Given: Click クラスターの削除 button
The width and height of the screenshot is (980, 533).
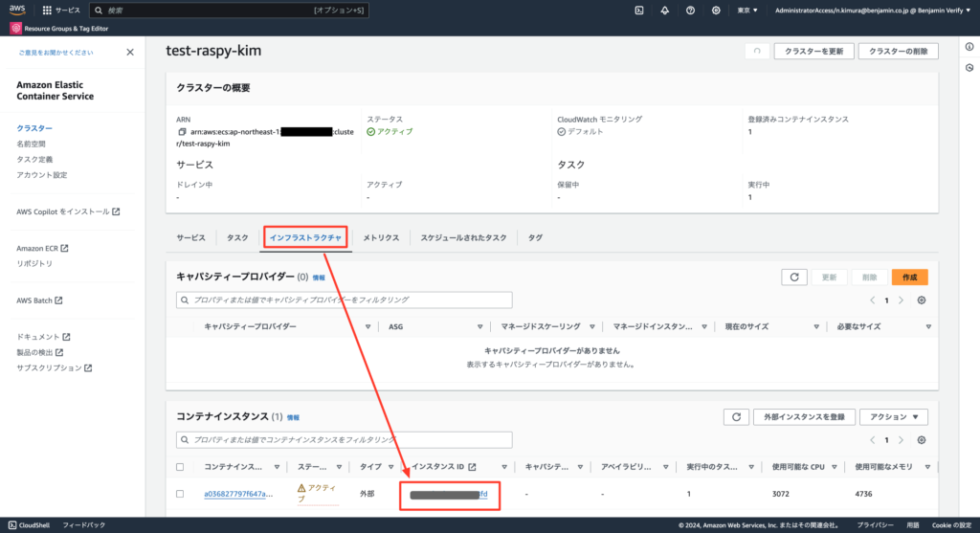Looking at the screenshot, I should 898,52.
